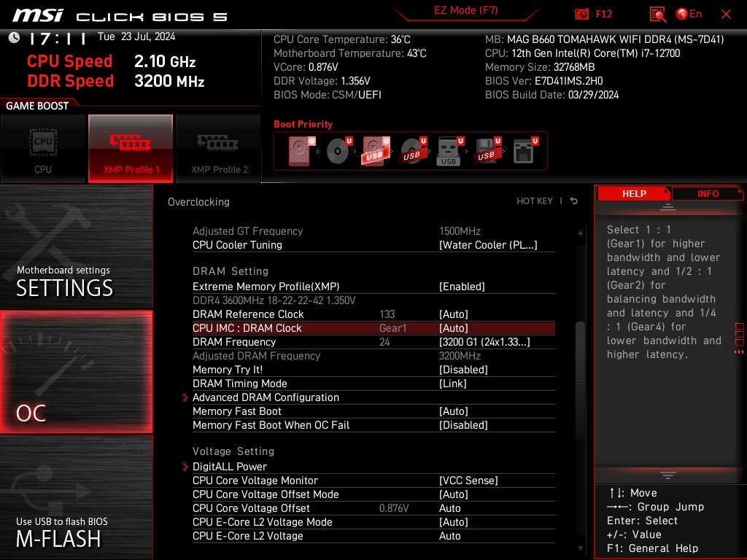The height and width of the screenshot is (560, 747).
Task: Switch to the HELP tab
Action: 634,194
